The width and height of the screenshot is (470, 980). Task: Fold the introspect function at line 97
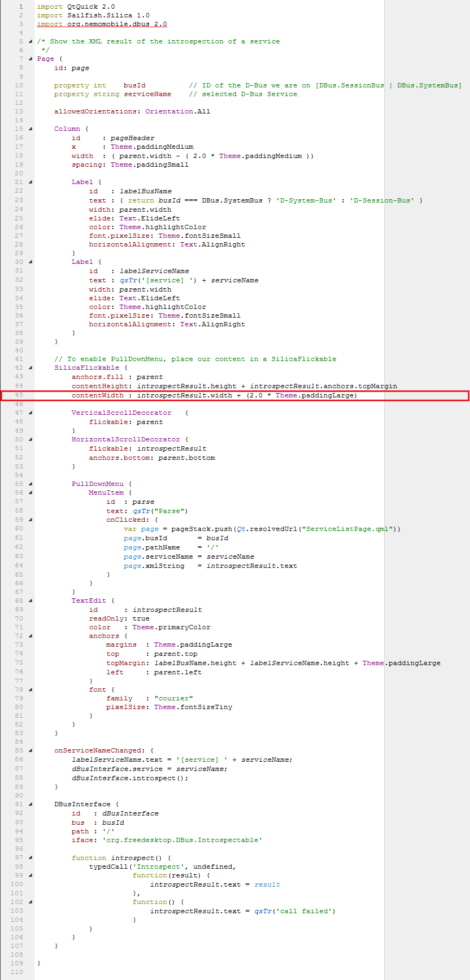coord(30,858)
